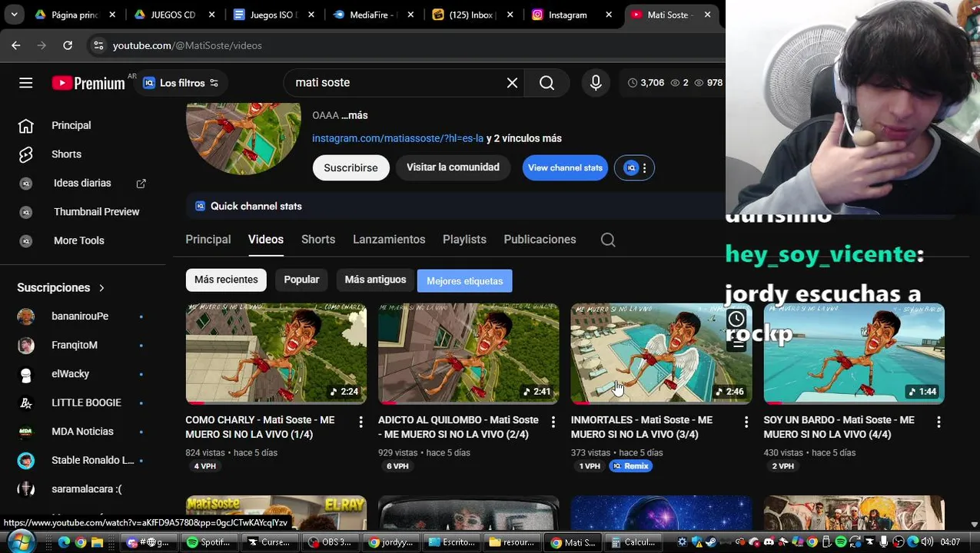Viewport: 980px width, 553px height.
Task: Open the SOY UN BARDO video thumbnail
Action: click(854, 353)
